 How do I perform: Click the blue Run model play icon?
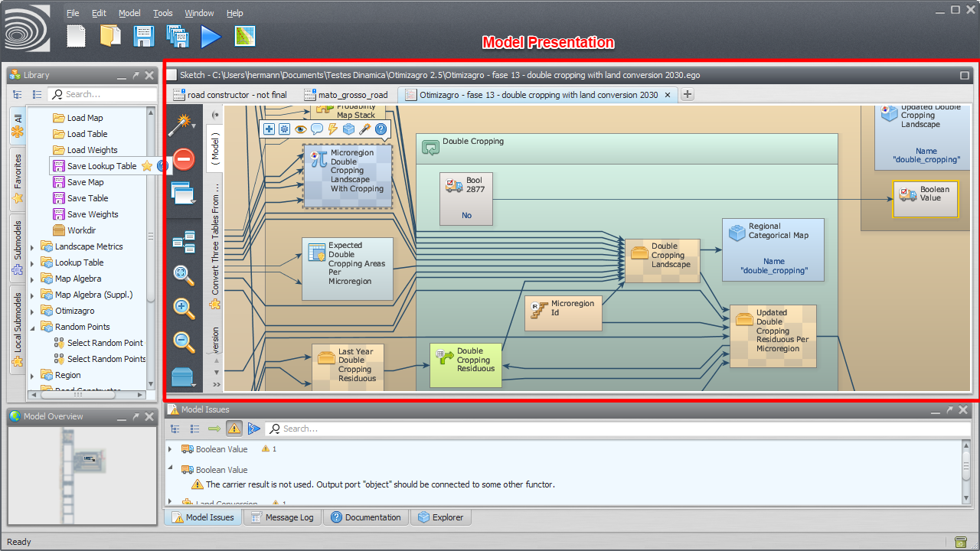211,36
